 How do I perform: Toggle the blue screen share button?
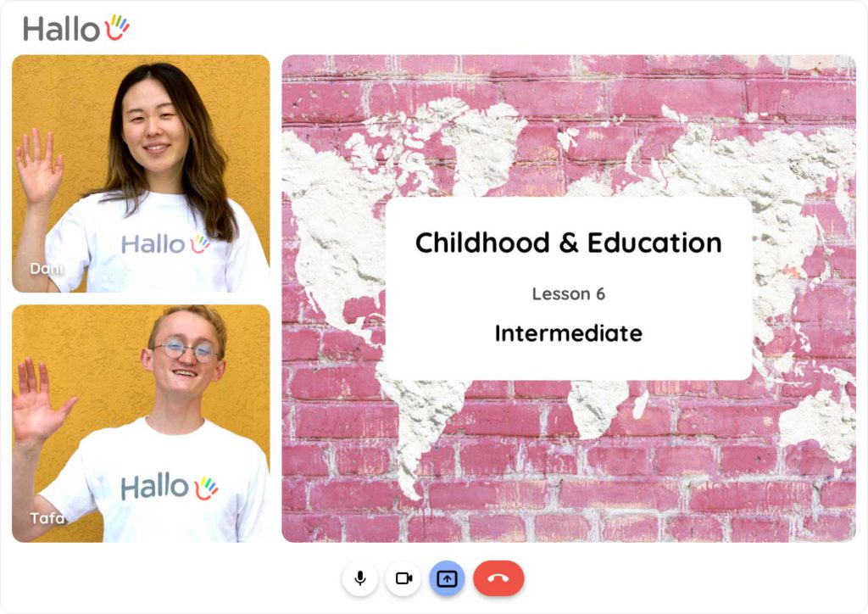447,578
